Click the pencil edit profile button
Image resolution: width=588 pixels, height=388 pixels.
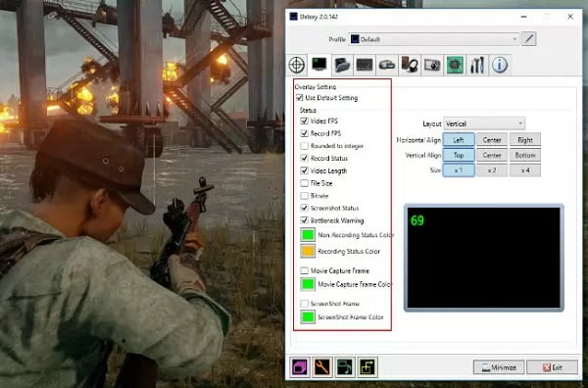click(x=529, y=38)
